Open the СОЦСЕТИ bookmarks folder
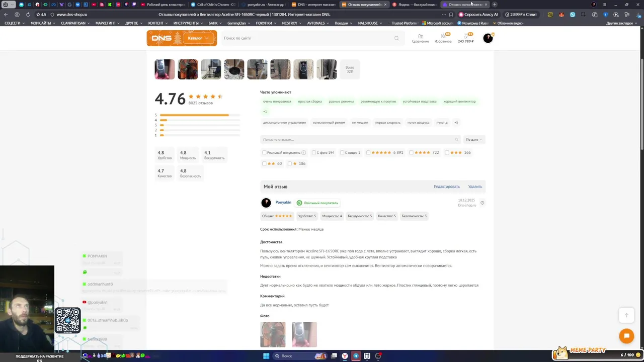This screenshot has height=362, width=644. (x=14, y=23)
